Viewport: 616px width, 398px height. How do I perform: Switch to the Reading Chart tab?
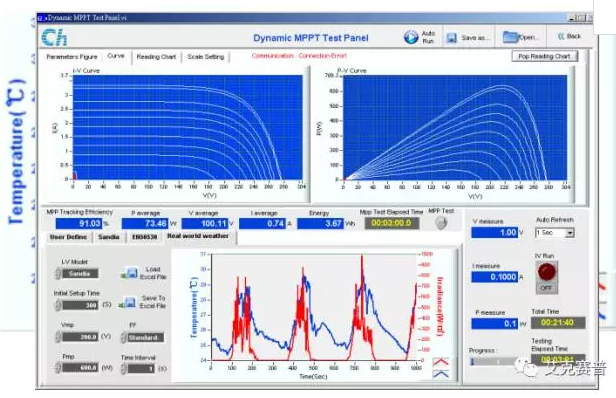(156, 57)
